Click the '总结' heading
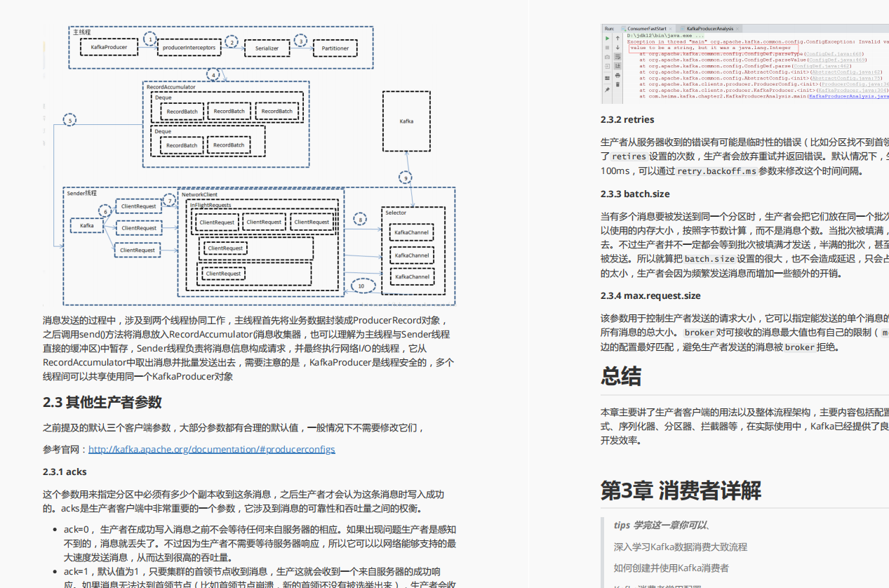 tap(621, 376)
